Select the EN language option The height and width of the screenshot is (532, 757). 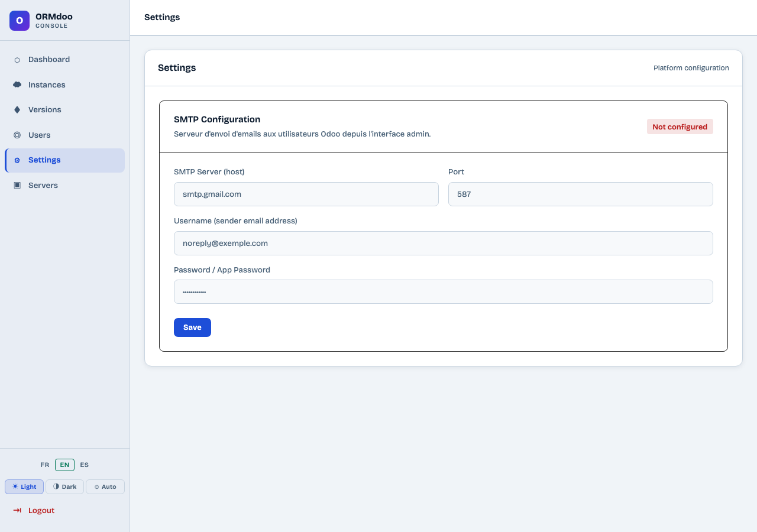point(64,465)
